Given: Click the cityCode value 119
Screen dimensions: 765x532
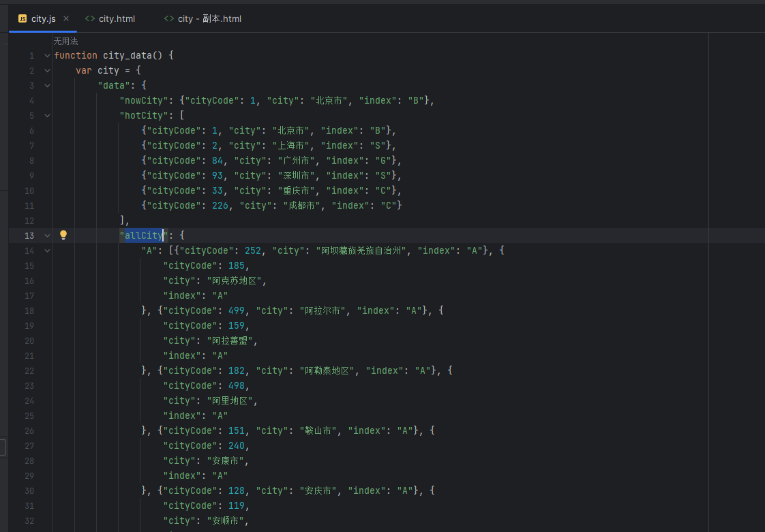Looking at the screenshot, I should (236, 506).
